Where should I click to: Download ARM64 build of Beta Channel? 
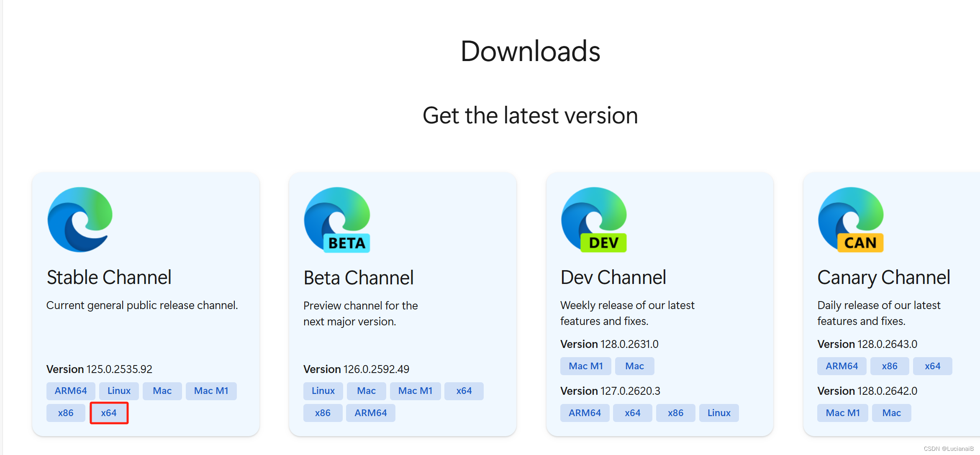(x=370, y=413)
